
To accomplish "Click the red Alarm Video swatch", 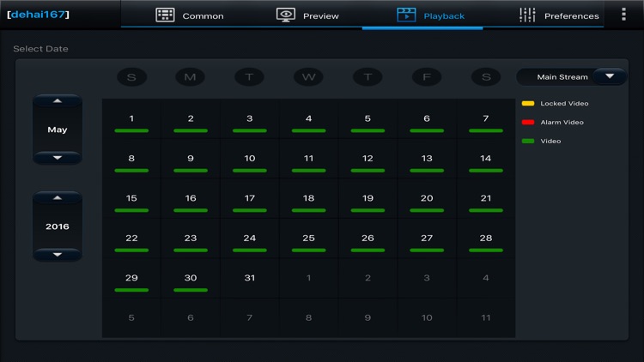I will (x=528, y=123).
